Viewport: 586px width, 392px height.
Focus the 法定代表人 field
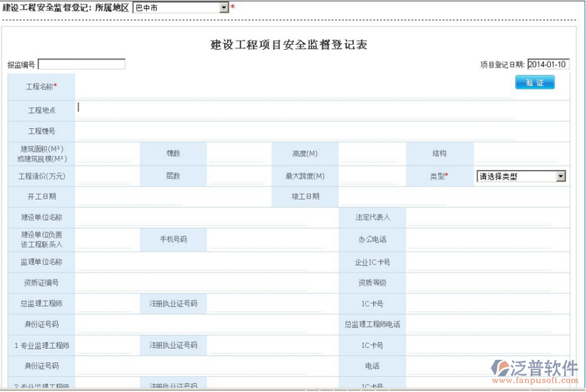pos(487,218)
